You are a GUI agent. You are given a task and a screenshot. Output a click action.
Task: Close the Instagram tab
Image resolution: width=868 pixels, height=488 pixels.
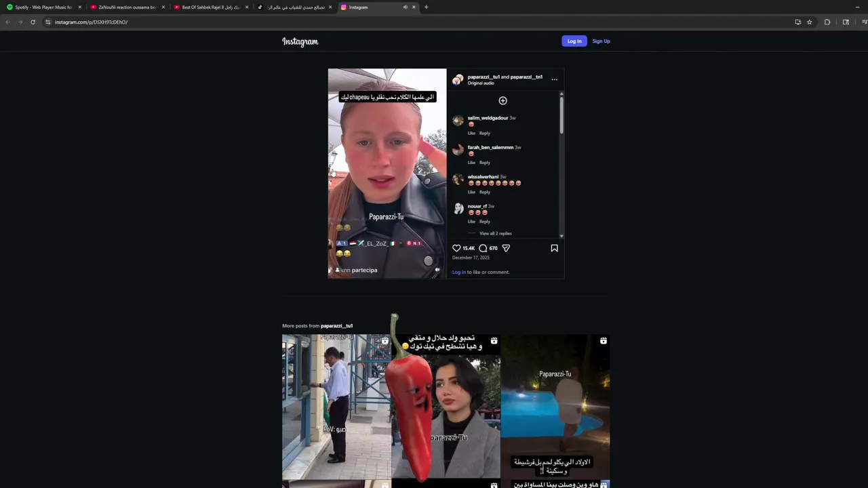point(414,7)
